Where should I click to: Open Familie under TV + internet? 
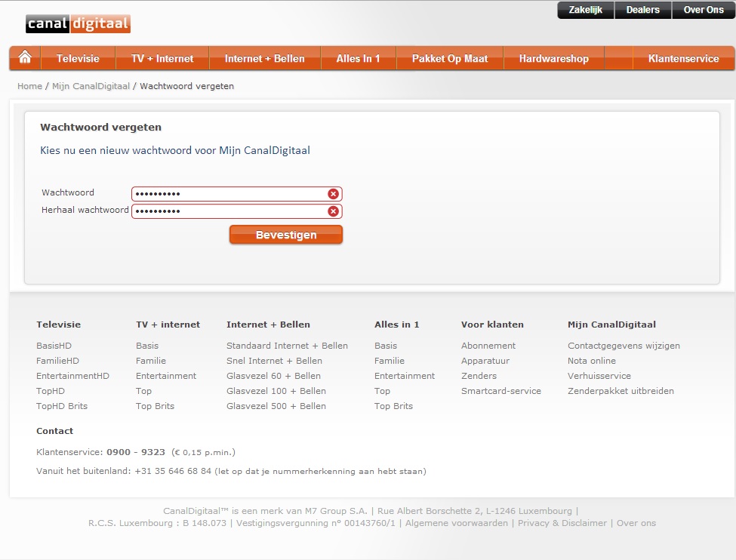click(151, 361)
